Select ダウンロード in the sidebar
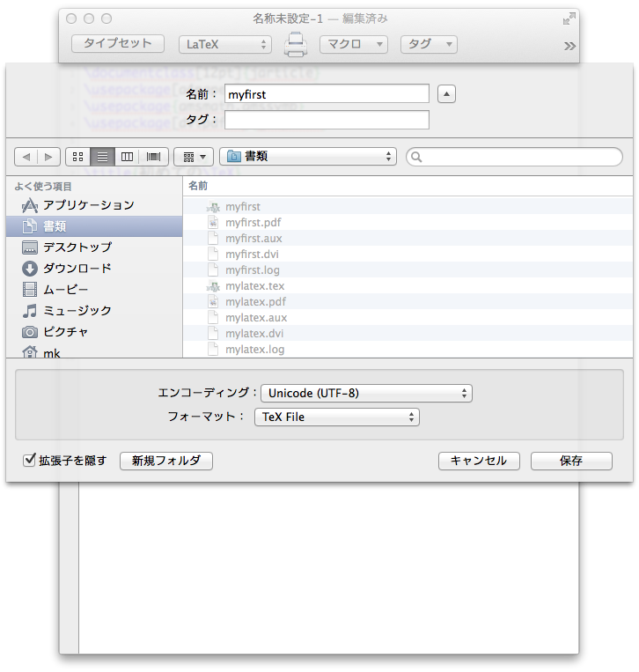The height and width of the screenshot is (672, 639). click(77, 269)
